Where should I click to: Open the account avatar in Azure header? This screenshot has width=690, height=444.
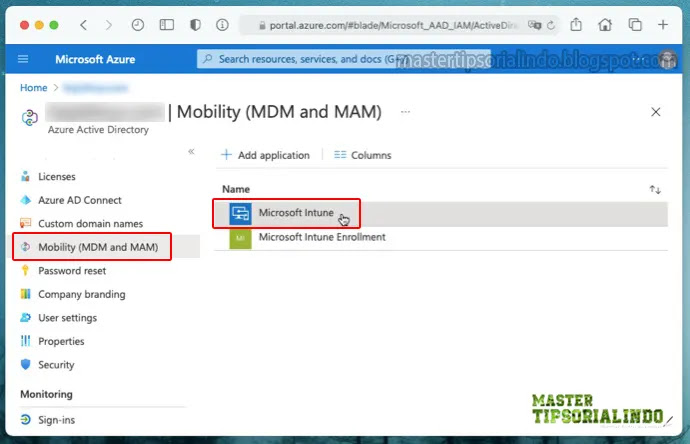pos(668,59)
